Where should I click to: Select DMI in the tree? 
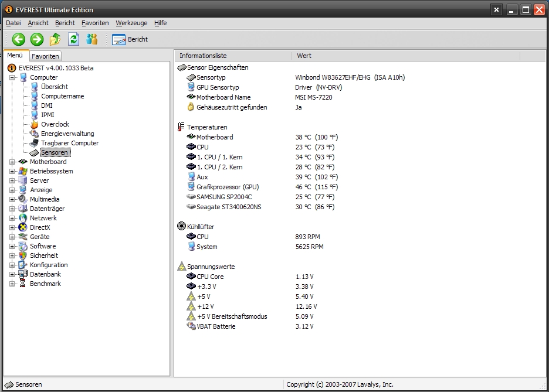pyautogui.click(x=46, y=105)
